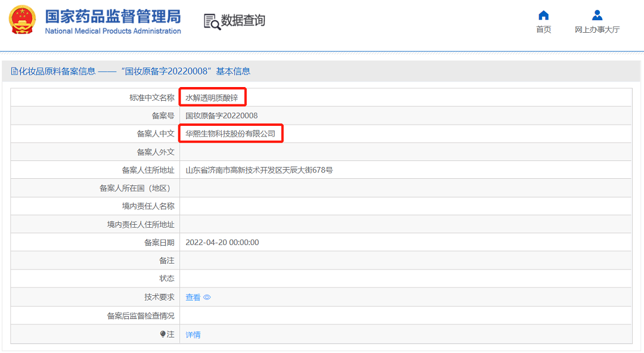Click the document icon before 化妆品原料备案信息

(14, 72)
